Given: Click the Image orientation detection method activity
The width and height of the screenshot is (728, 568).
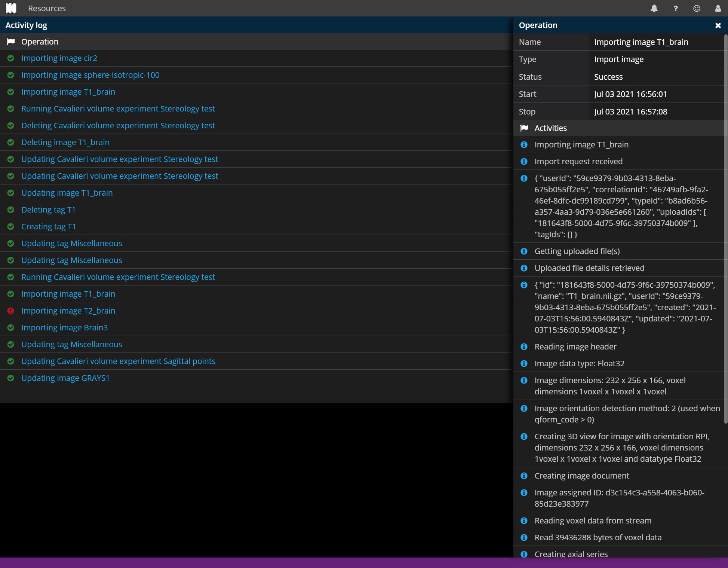Looking at the screenshot, I should tap(627, 414).
